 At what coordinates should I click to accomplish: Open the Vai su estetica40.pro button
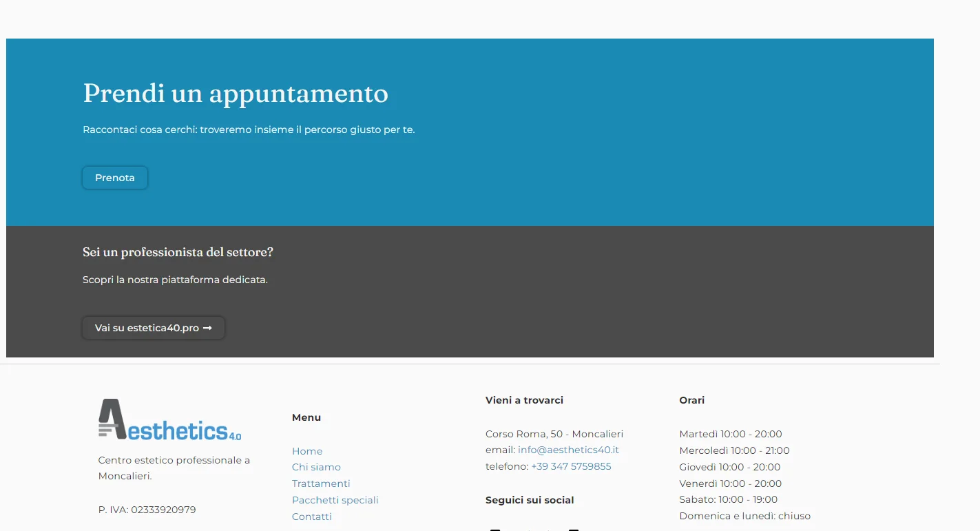[154, 328]
